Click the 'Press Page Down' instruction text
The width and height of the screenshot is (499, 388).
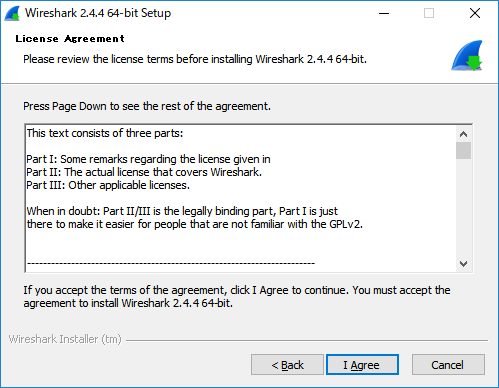point(147,106)
